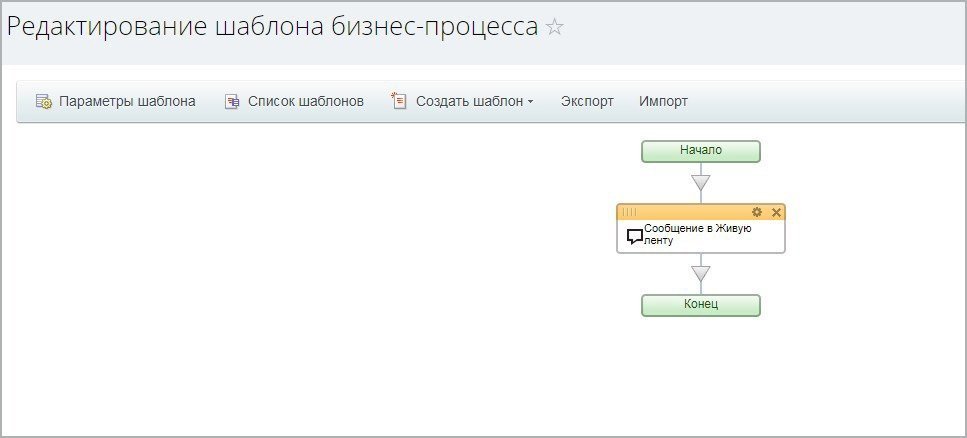Delete the activity with its X icon
This screenshot has height=438, width=967.
pyautogui.click(x=776, y=212)
